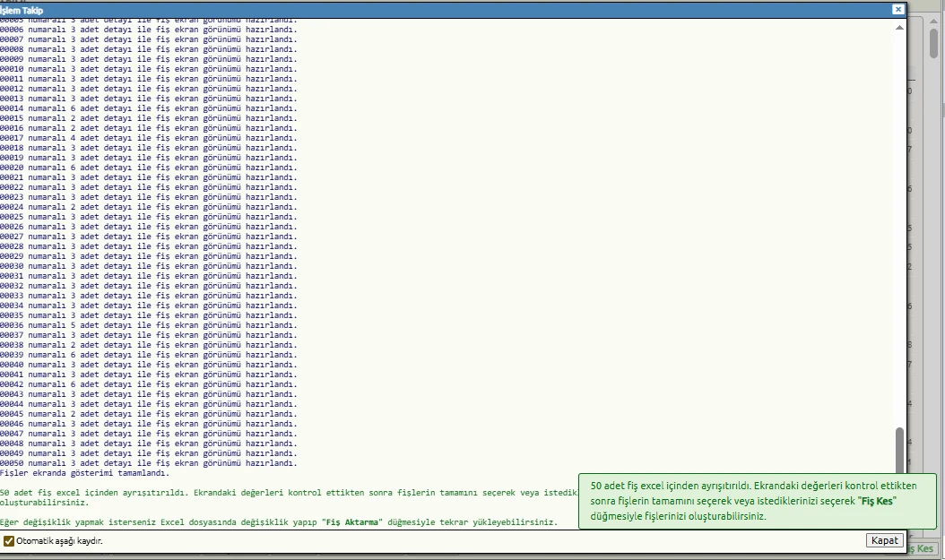Click the log line numbered 00012
The width and height of the screenshot is (945, 560).
[148, 89]
